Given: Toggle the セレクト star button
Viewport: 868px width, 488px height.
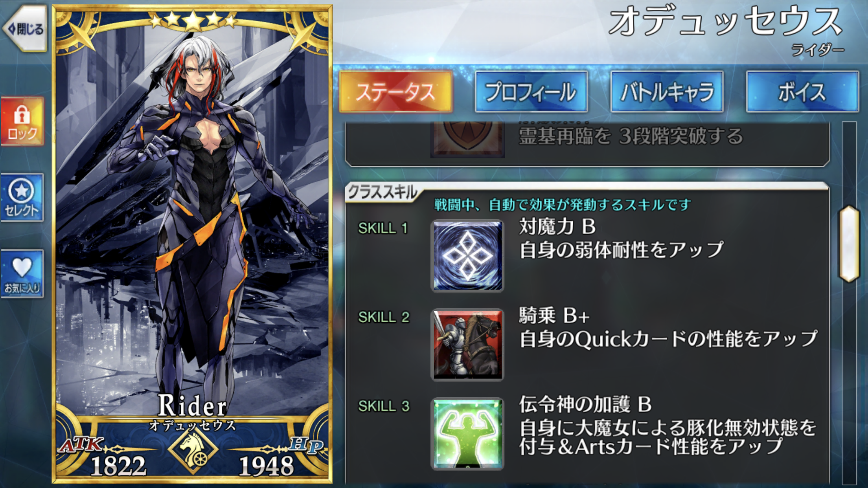Looking at the screenshot, I should click(x=22, y=198).
